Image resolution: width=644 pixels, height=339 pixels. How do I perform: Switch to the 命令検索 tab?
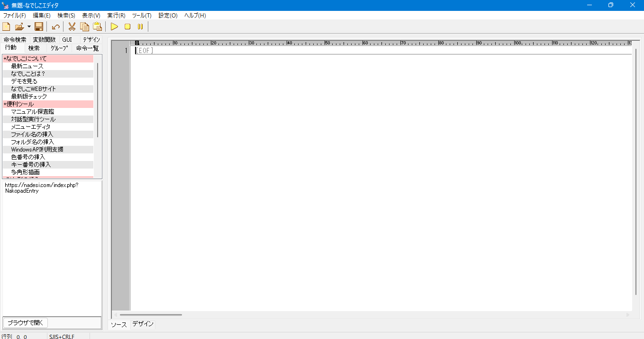point(15,40)
